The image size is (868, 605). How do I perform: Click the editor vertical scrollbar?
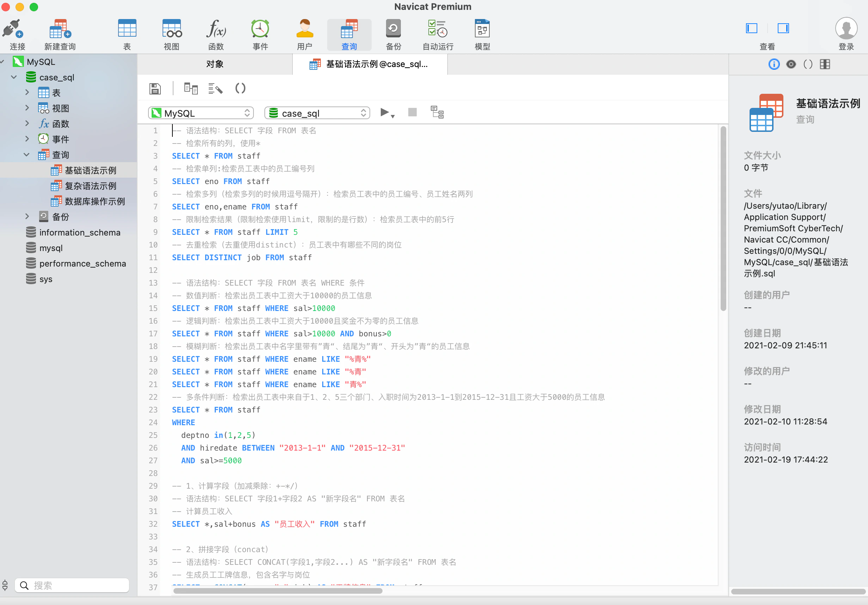pos(723,219)
